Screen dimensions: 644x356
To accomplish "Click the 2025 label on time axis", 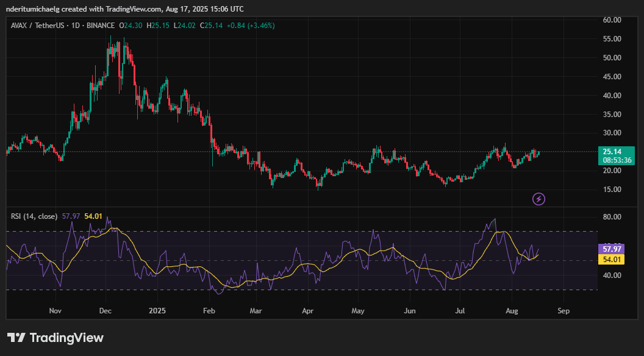I will pyautogui.click(x=157, y=311).
